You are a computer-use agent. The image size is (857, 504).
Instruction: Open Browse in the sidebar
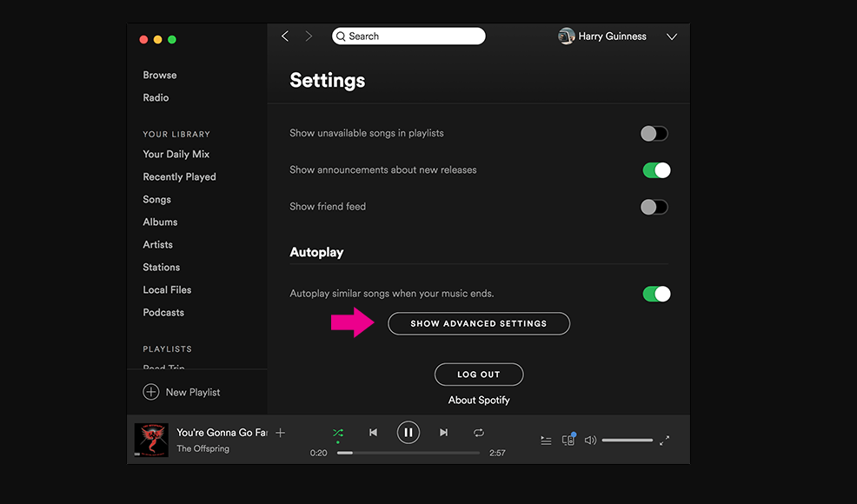click(160, 75)
